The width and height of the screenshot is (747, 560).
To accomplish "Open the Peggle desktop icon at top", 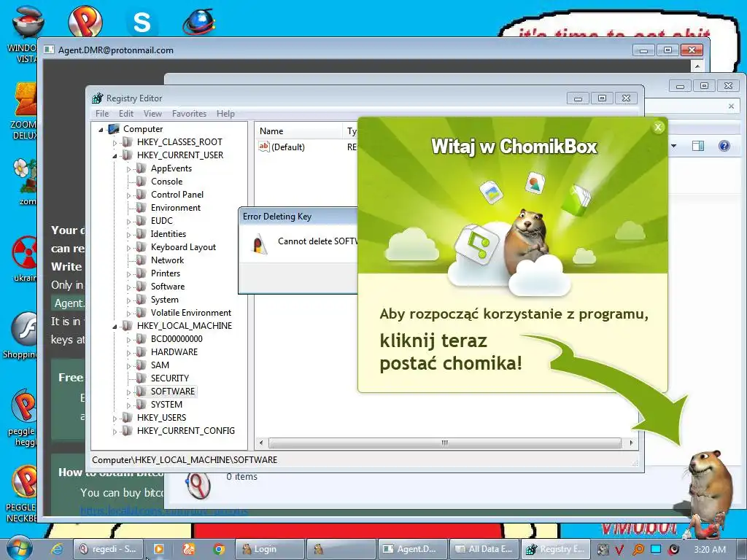I will 85,21.
